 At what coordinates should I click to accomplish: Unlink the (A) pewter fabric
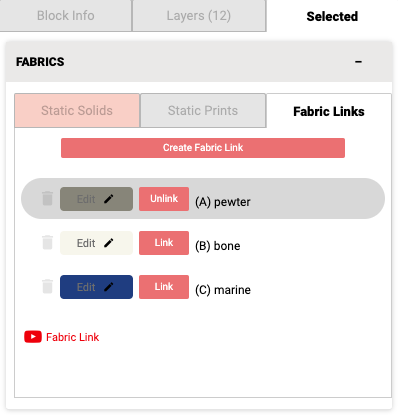click(x=164, y=199)
